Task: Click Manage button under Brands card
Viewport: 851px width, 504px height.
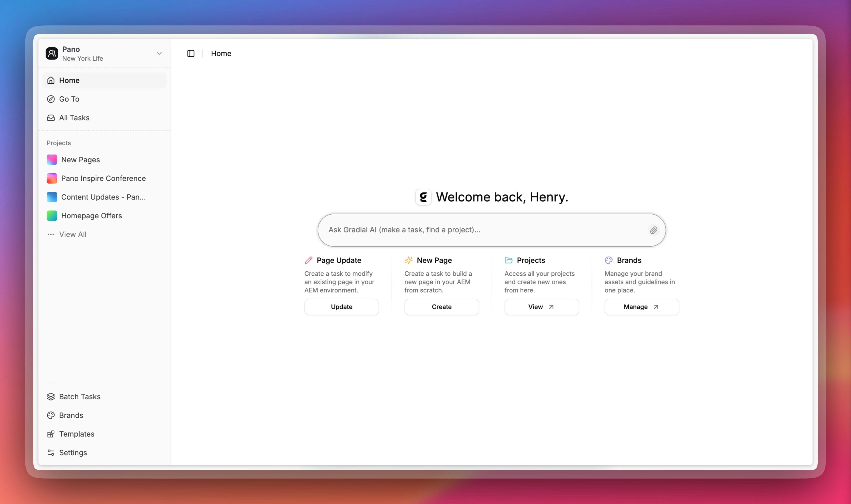Action: tap(641, 307)
